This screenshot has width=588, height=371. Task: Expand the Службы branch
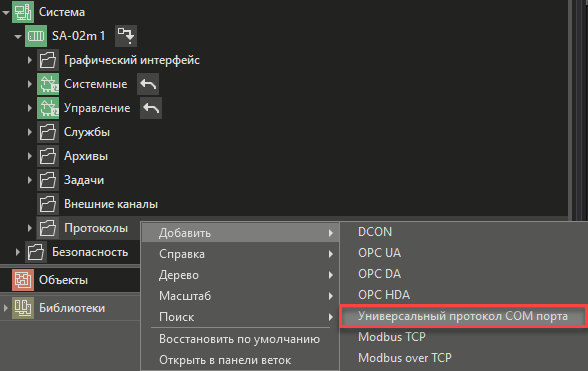[30, 132]
